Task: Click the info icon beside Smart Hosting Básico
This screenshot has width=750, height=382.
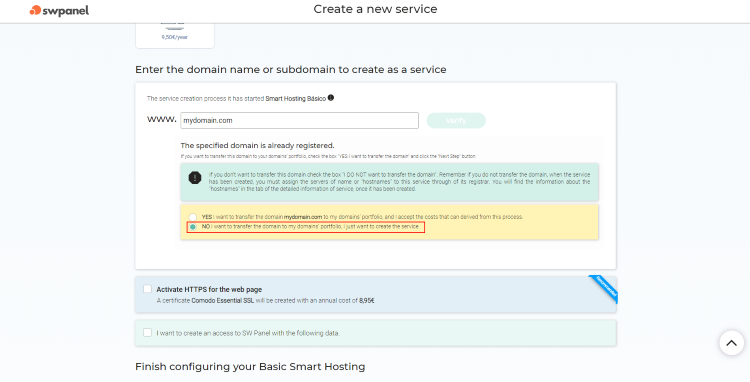Action: [x=331, y=98]
